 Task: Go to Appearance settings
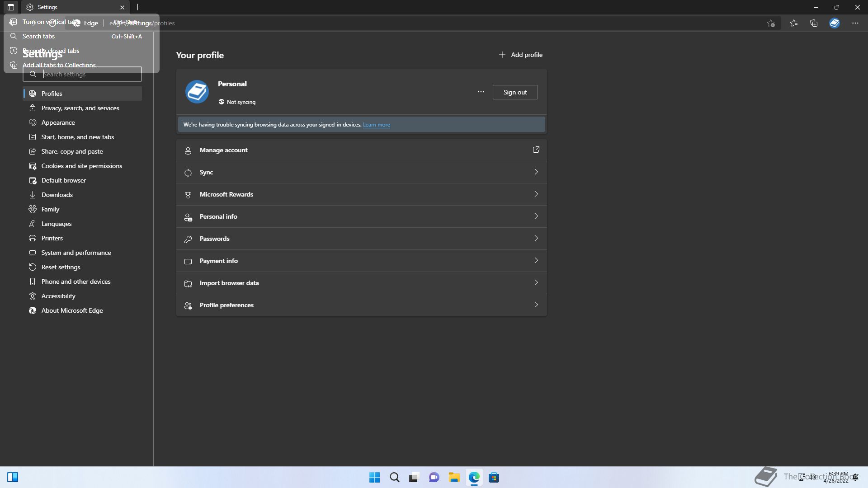click(x=82, y=122)
